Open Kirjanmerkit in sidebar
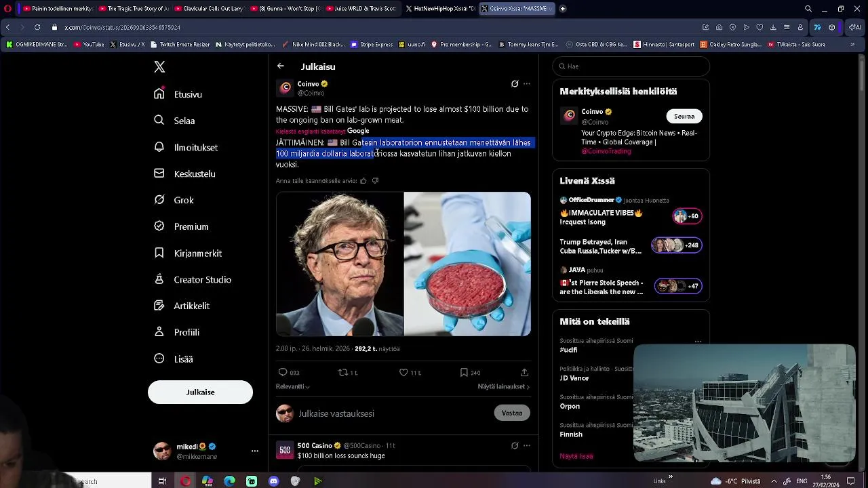 pyautogui.click(x=189, y=253)
